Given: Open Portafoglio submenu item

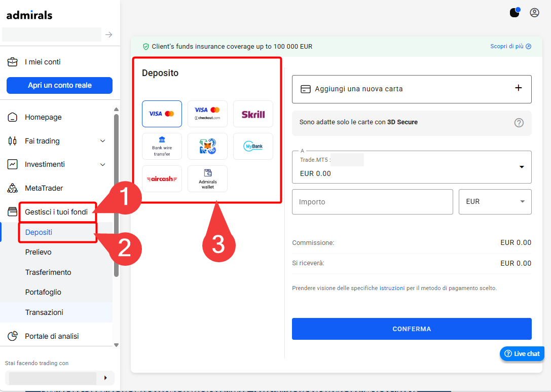Looking at the screenshot, I should click(43, 292).
